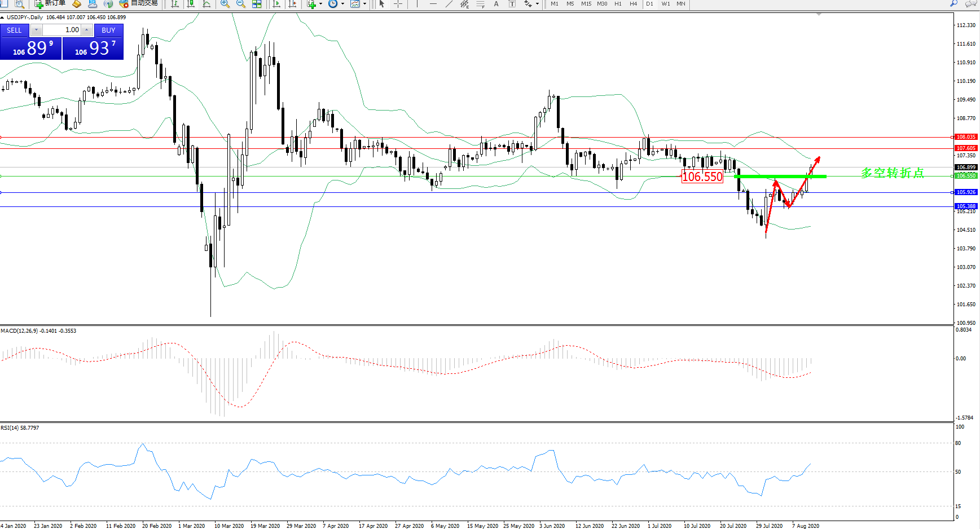The image size is (980, 529).
Task: Switch to H4 timeframe
Action: point(634,4)
